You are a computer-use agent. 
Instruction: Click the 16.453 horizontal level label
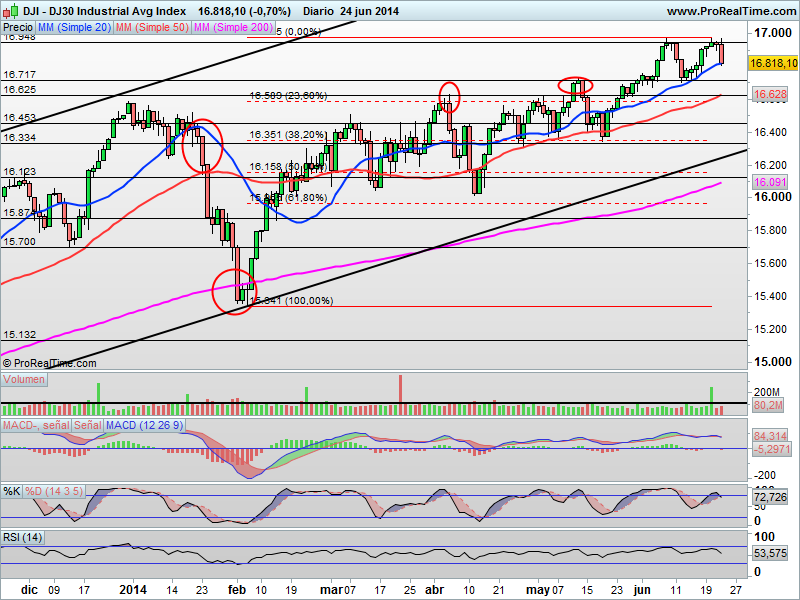point(19,118)
